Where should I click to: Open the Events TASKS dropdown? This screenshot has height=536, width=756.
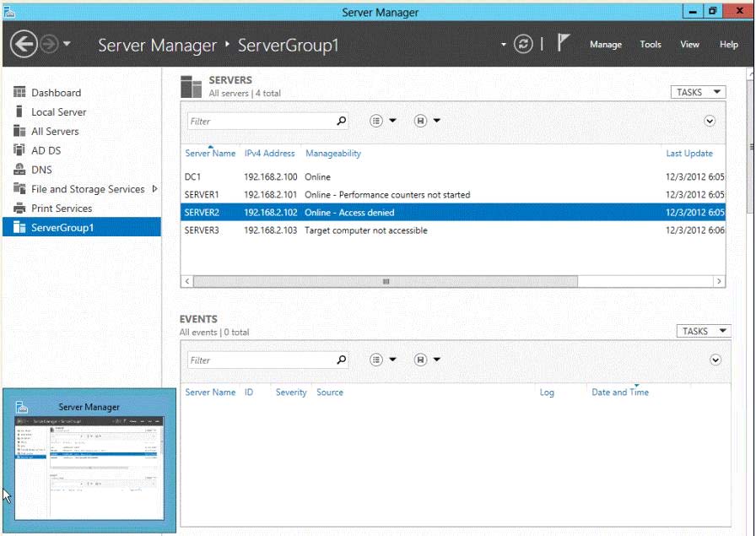point(704,331)
